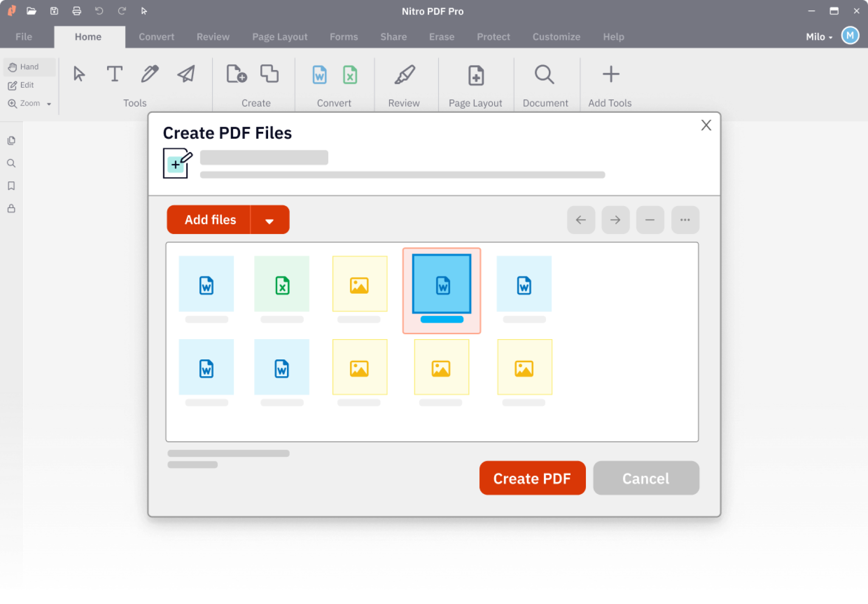This screenshot has height=604, width=868.
Task: Select the Text tool
Action: pos(114,74)
